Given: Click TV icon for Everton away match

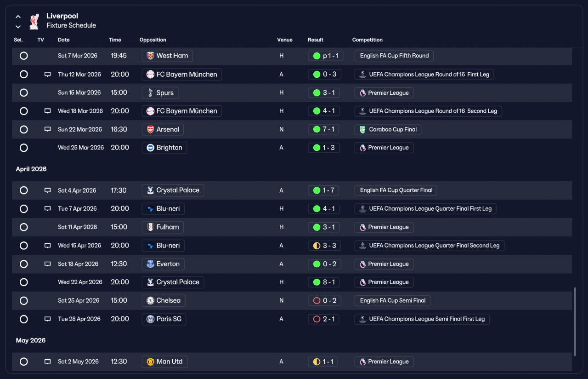Looking at the screenshot, I should tap(47, 264).
